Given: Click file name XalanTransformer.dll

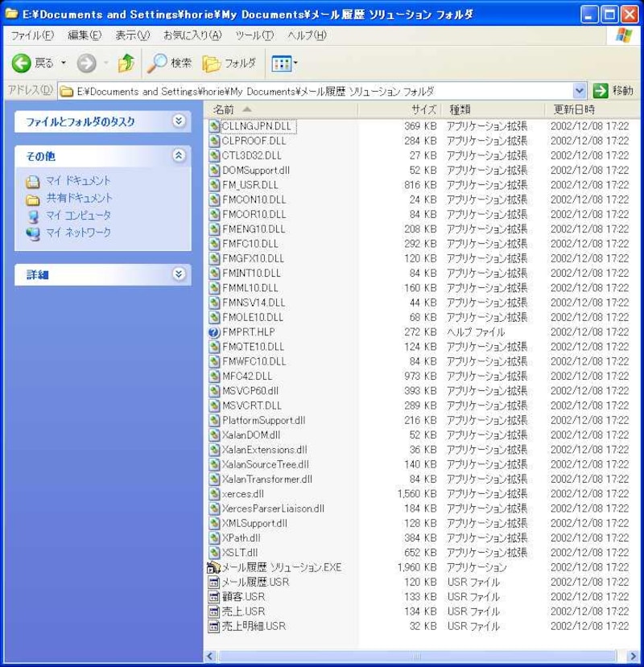Looking at the screenshot, I should (267, 480).
